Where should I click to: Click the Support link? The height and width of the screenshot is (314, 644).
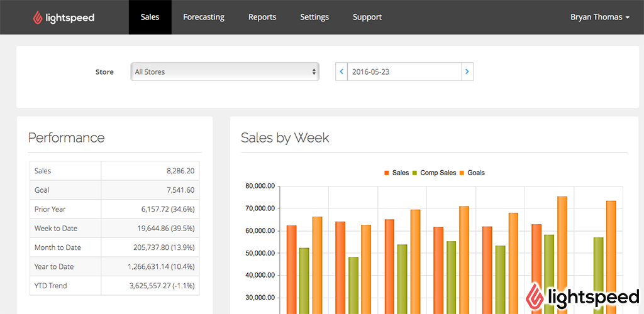click(x=367, y=17)
